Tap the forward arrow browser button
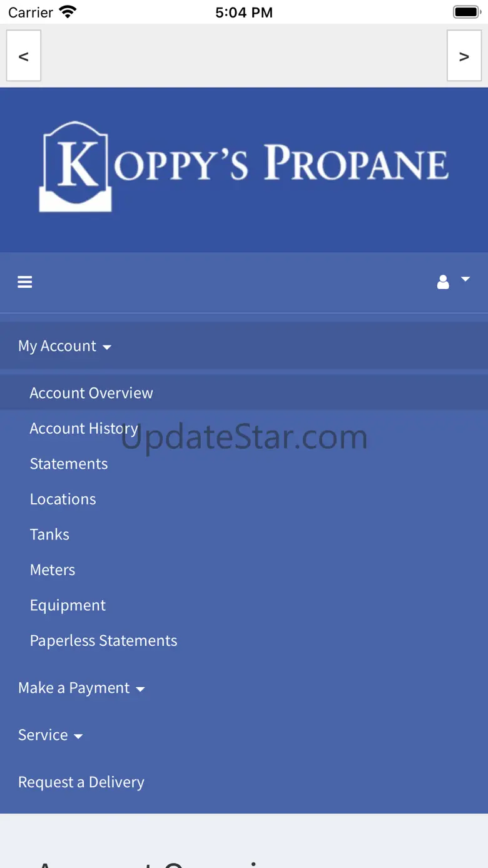The image size is (488, 868). (x=464, y=56)
